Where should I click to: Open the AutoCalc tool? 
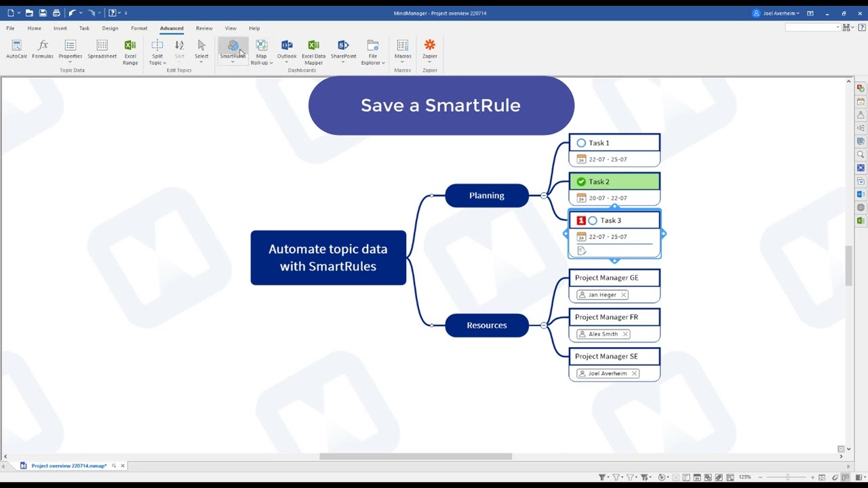pos(16,49)
